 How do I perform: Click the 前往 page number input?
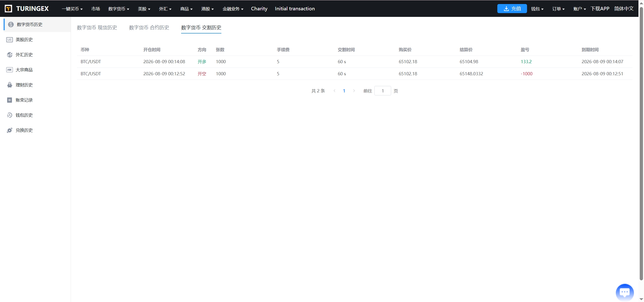click(383, 91)
